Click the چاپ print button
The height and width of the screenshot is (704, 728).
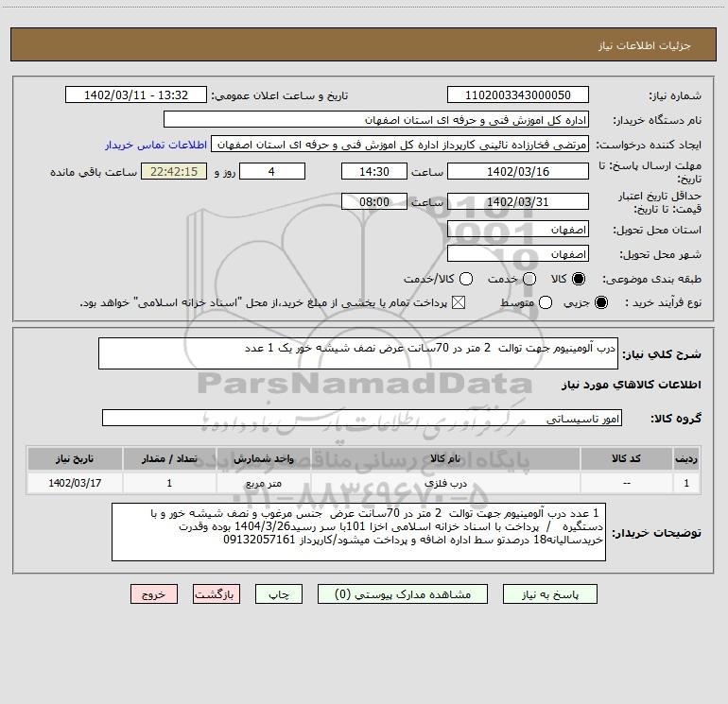tap(279, 594)
